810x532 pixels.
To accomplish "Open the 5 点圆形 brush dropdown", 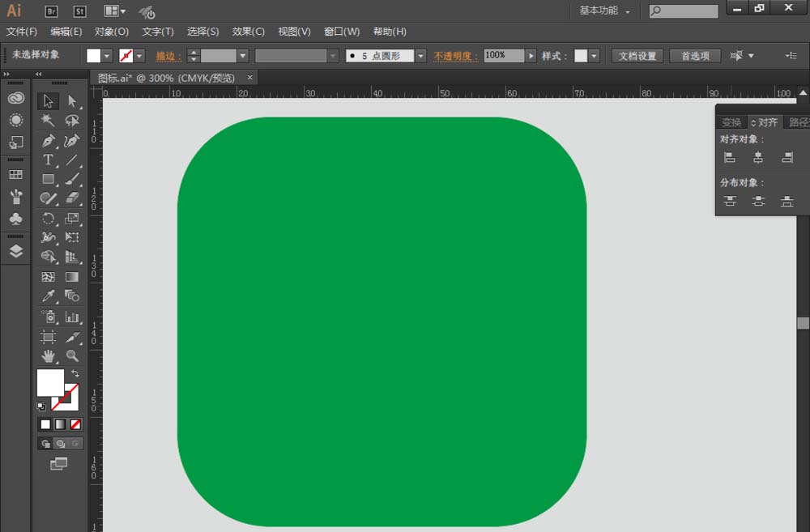I will pyautogui.click(x=420, y=56).
